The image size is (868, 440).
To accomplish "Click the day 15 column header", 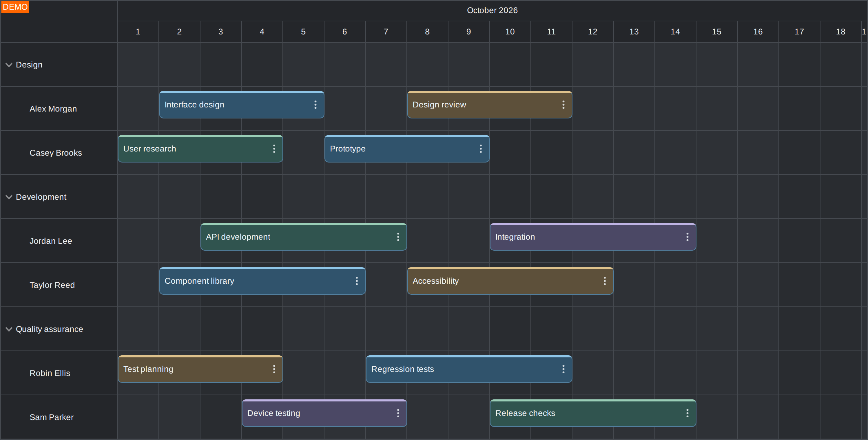I will (x=716, y=32).
